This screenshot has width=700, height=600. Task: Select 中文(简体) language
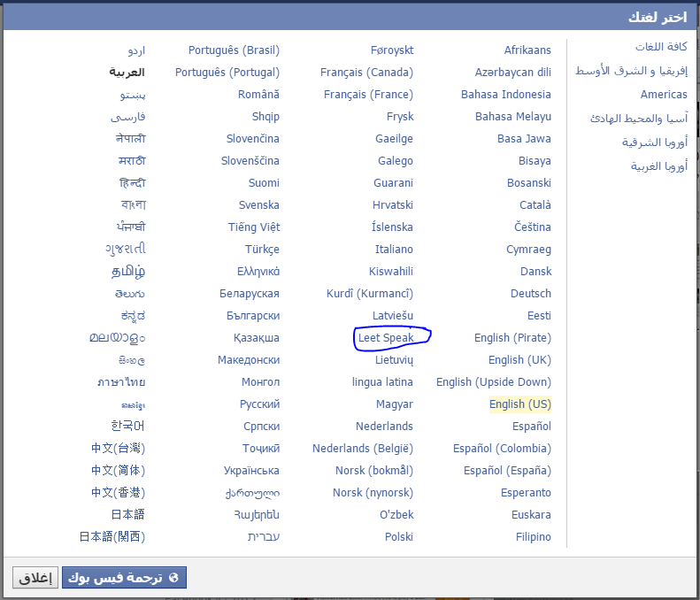click(x=118, y=471)
